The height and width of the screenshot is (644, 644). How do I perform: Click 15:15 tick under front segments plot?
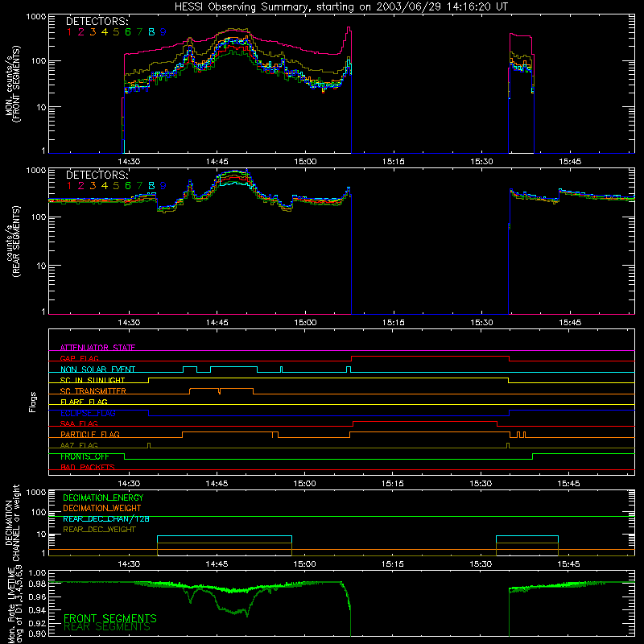click(x=393, y=162)
